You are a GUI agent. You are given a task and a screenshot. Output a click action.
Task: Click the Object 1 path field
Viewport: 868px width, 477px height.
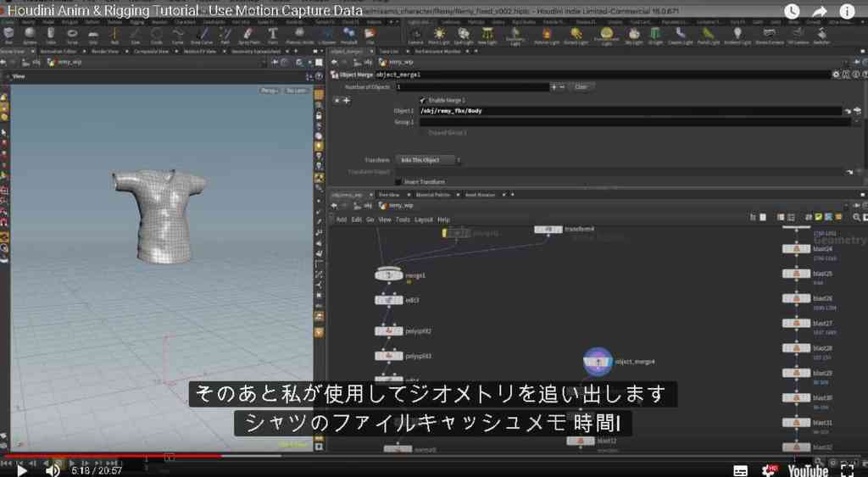point(630,111)
